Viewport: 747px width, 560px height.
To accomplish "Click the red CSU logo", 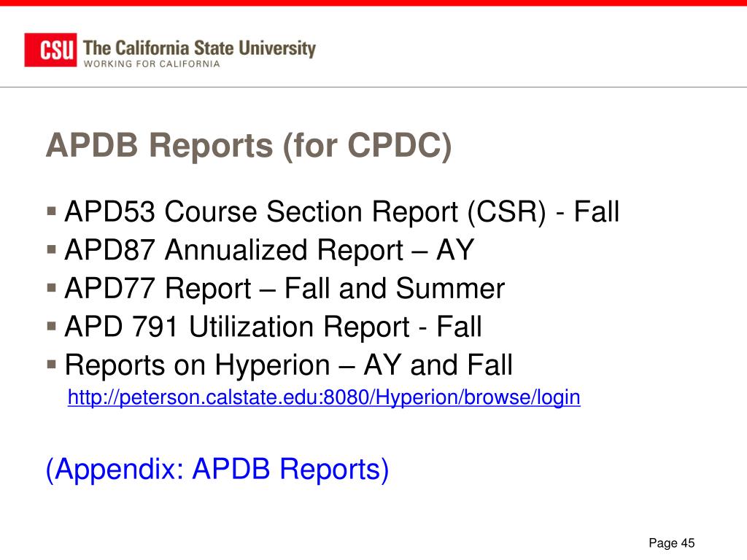I will point(50,50).
